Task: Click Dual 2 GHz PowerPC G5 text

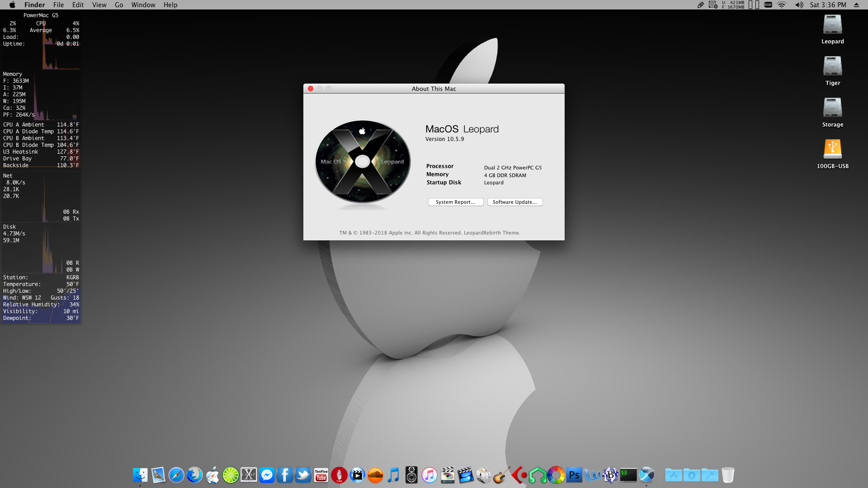Action: click(513, 168)
